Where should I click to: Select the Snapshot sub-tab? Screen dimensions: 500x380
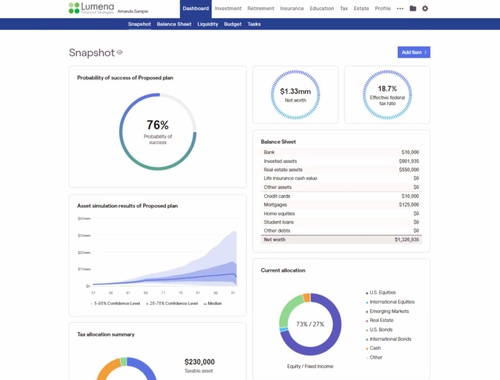coord(139,24)
